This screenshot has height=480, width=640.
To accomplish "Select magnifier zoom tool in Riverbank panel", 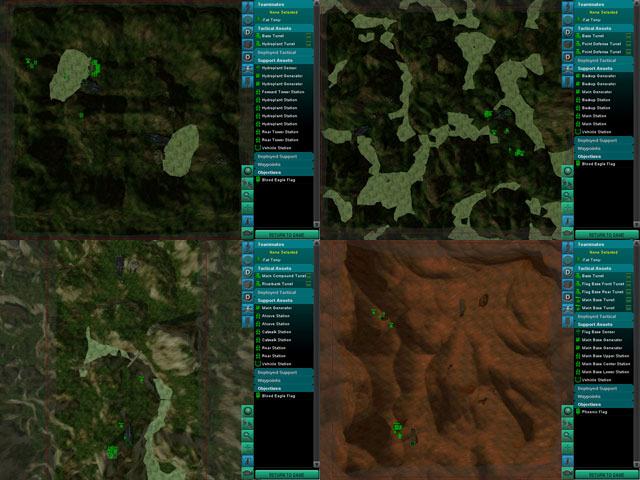I will [248, 436].
